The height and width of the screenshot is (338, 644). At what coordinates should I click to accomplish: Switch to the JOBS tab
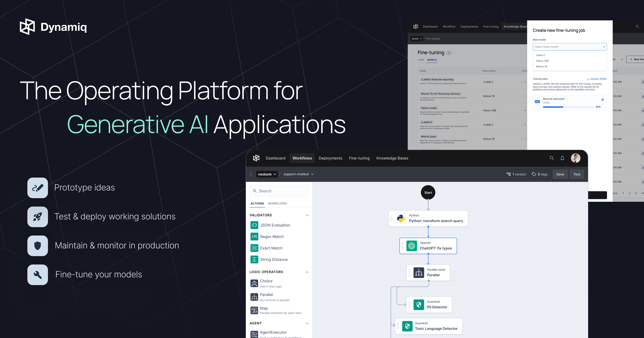coord(421,60)
